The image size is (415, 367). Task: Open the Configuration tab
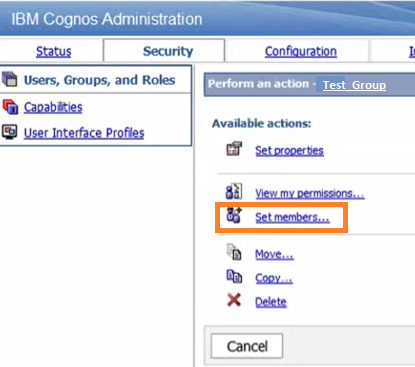[x=301, y=51]
